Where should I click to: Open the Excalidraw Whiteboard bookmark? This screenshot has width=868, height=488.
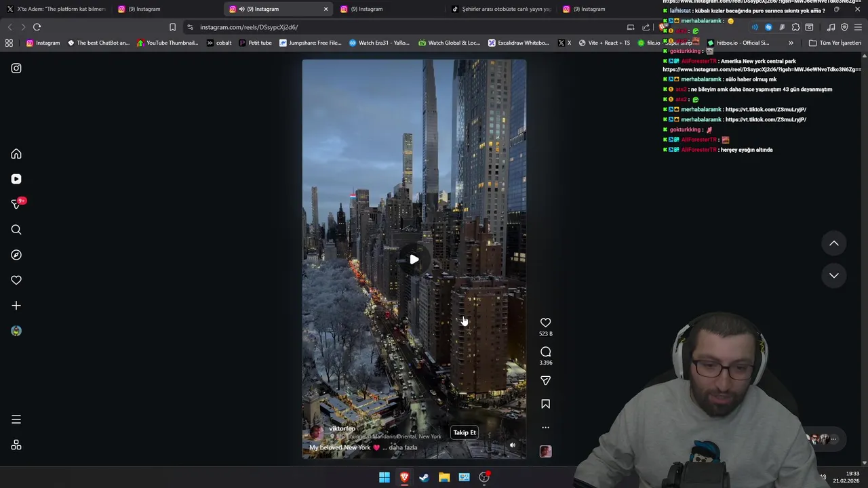(519, 43)
